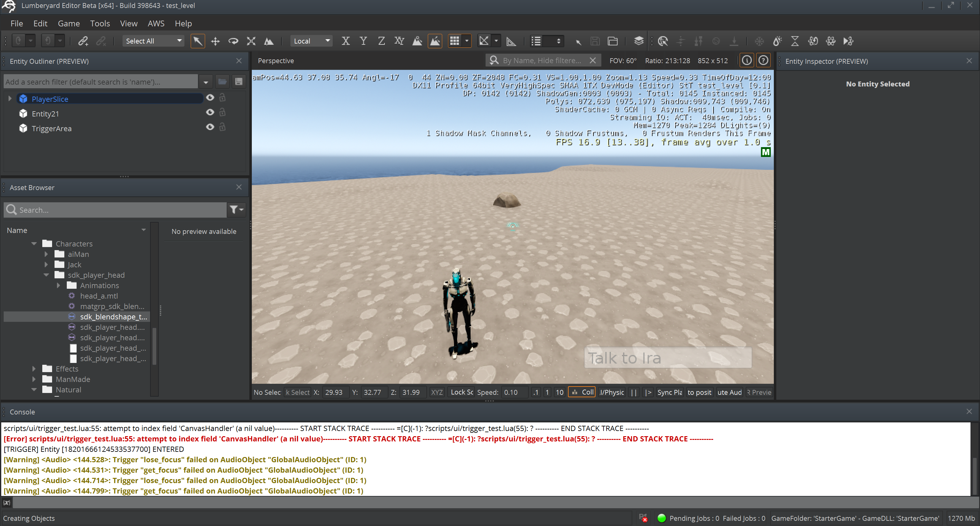Click the AI/Physics button

[612, 392]
